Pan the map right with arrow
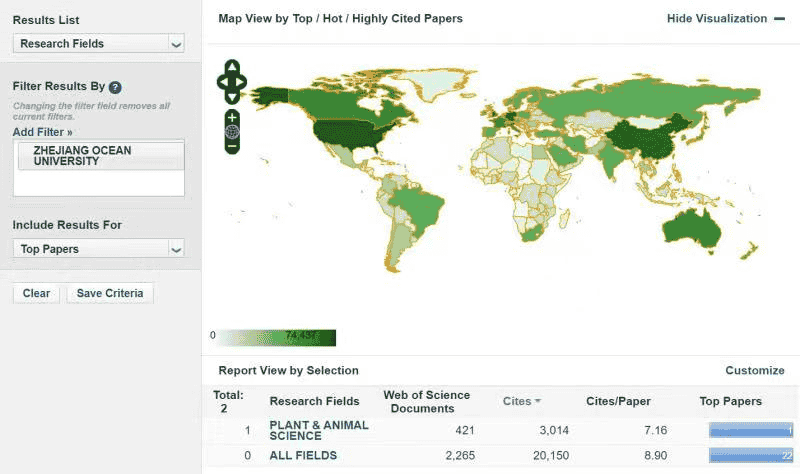This screenshot has width=800, height=474. (241, 82)
